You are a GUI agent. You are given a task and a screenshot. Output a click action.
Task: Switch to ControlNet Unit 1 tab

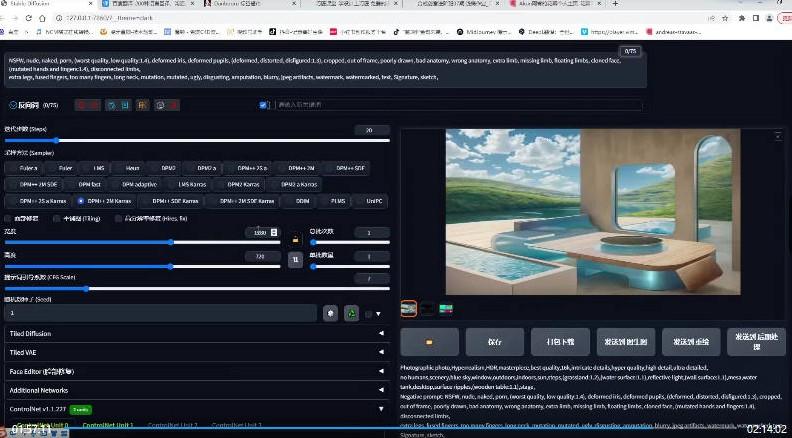click(x=107, y=425)
